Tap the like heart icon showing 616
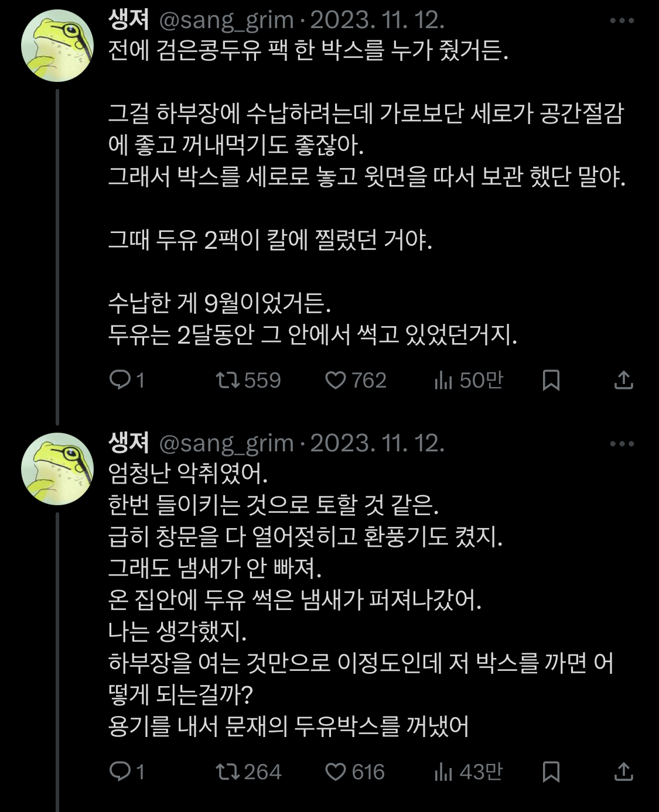The width and height of the screenshot is (659, 812). pos(337,772)
